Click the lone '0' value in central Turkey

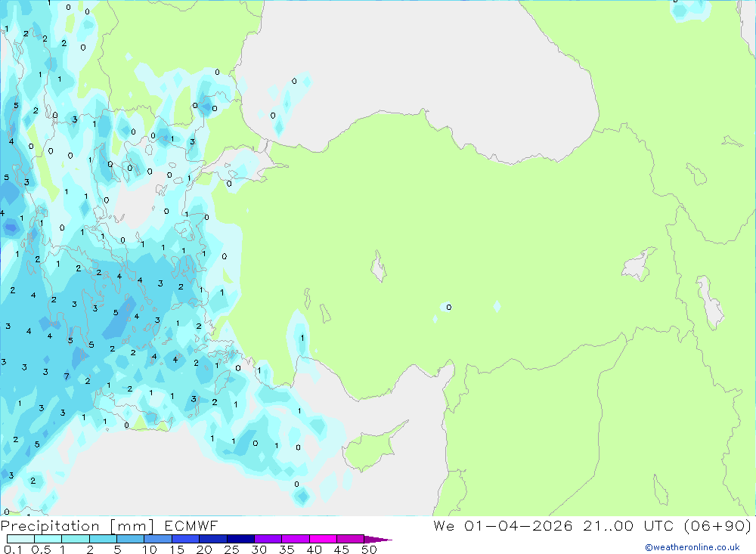coord(449,307)
